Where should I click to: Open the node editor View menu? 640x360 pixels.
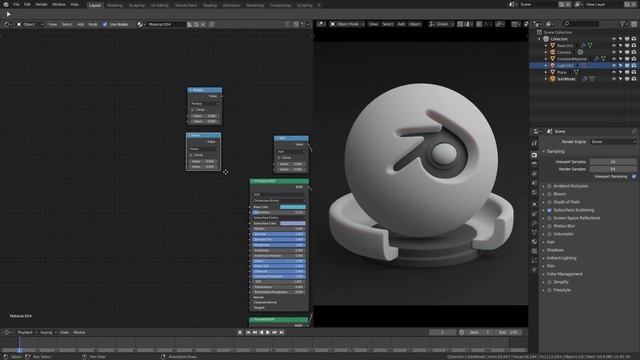coord(53,24)
